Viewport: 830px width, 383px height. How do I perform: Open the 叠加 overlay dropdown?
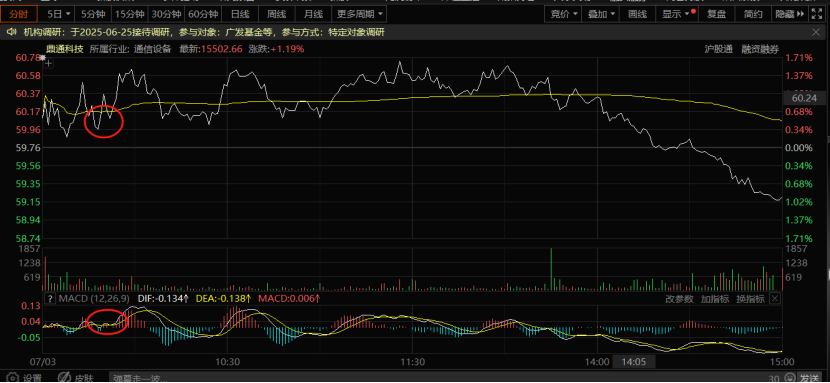(x=601, y=14)
